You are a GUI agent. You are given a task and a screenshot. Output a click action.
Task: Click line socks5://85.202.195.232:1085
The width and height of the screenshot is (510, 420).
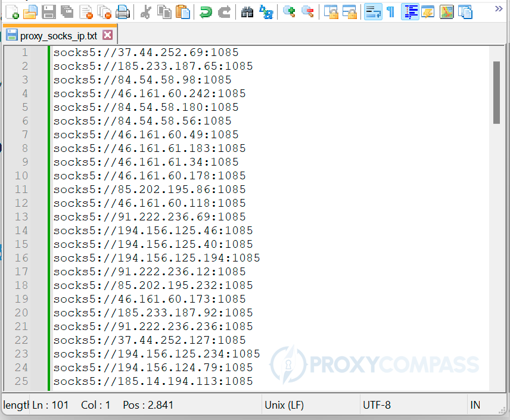click(x=153, y=285)
